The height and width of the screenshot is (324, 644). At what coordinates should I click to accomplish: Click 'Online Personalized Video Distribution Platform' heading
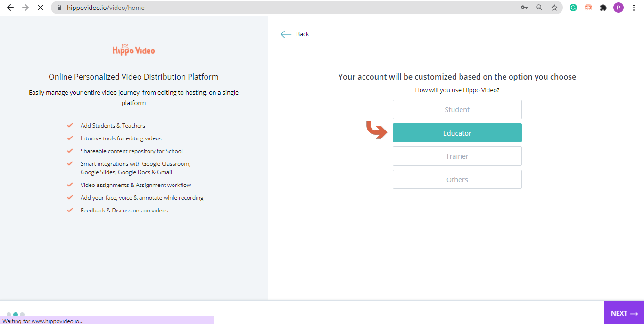pos(133,77)
